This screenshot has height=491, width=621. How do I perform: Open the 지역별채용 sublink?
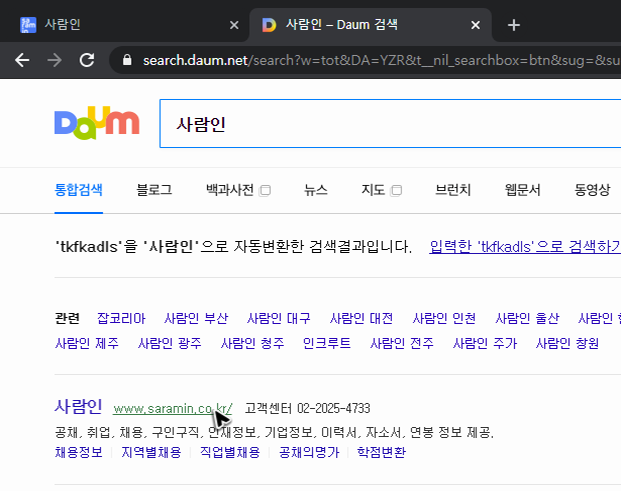click(x=151, y=452)
